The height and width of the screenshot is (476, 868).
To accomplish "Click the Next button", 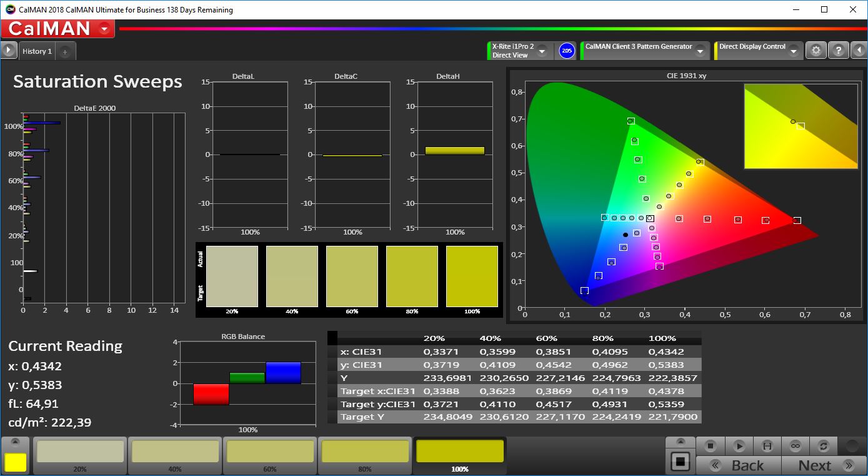I will click(x=824, y=465).
